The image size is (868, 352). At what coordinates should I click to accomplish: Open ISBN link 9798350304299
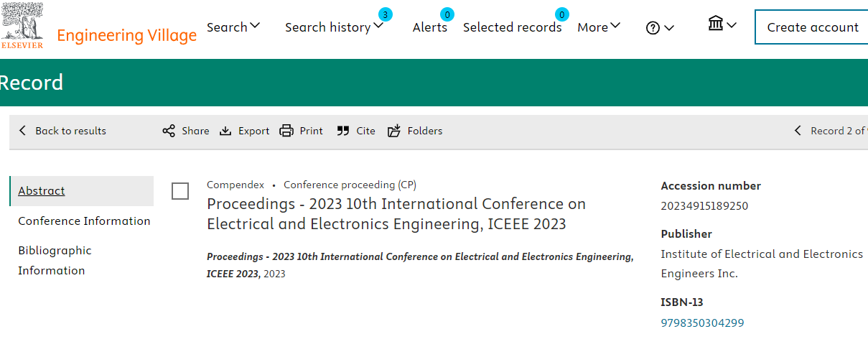(702, 323)
